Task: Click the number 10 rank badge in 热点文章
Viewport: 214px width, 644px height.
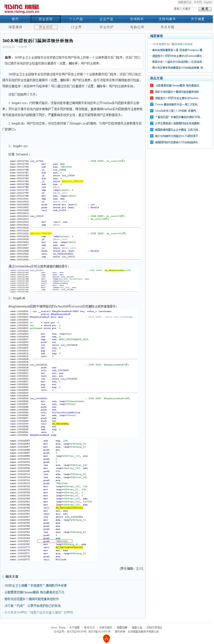Action: [x=152, y=142]
